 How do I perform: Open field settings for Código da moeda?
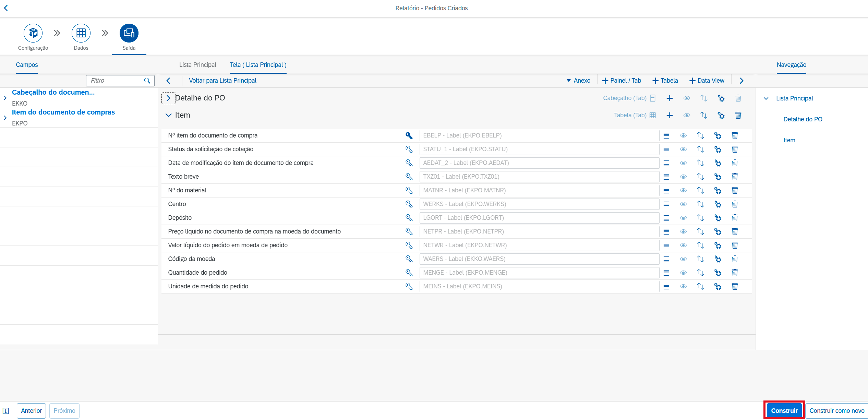coord(718,259)
